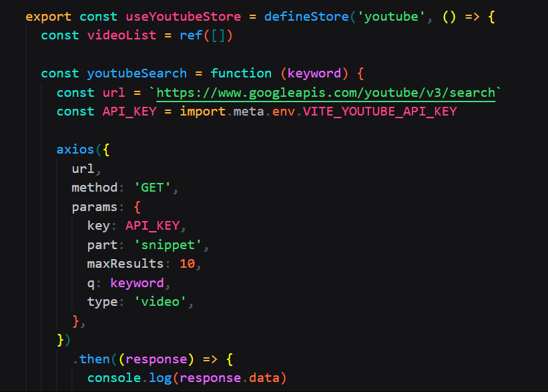Click the import keyword in import.meta.env
Image resolution: width=548 pixels, height=392 pixels.
point(202,112)
